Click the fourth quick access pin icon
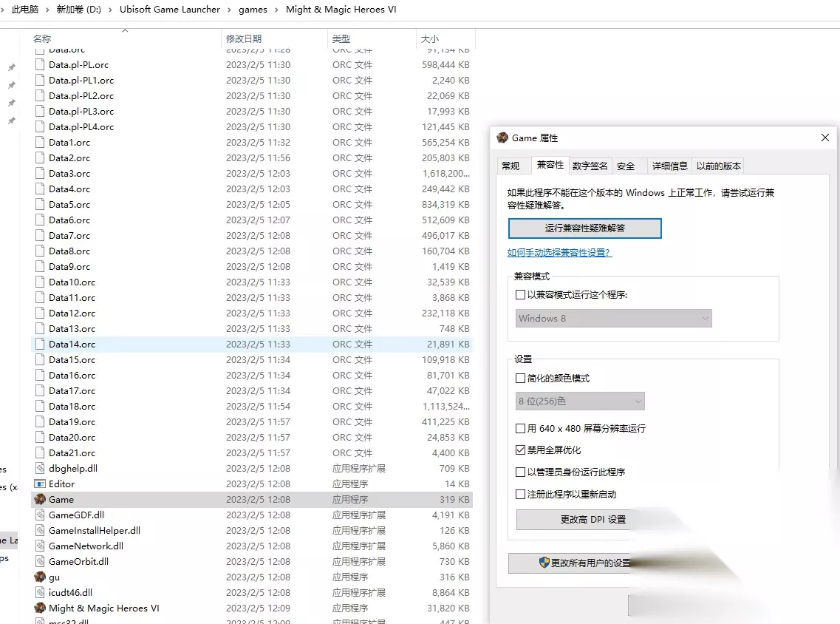The height and width of the screenshot is (624, 840). (x=11, y=121)
